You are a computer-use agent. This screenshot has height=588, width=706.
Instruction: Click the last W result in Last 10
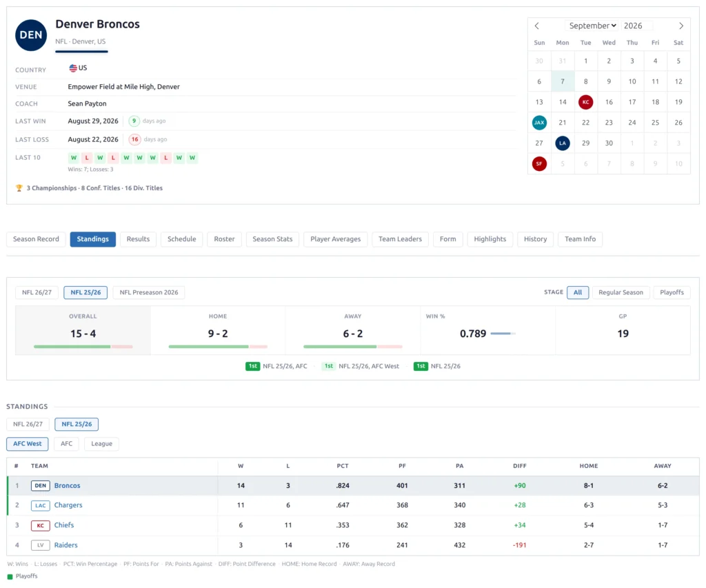click(192, 158)
